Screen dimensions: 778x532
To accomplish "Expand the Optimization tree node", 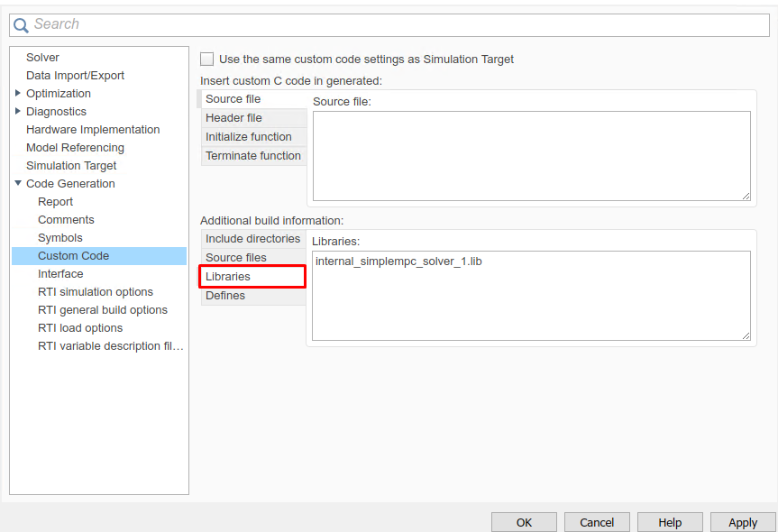I will [18, 94].
